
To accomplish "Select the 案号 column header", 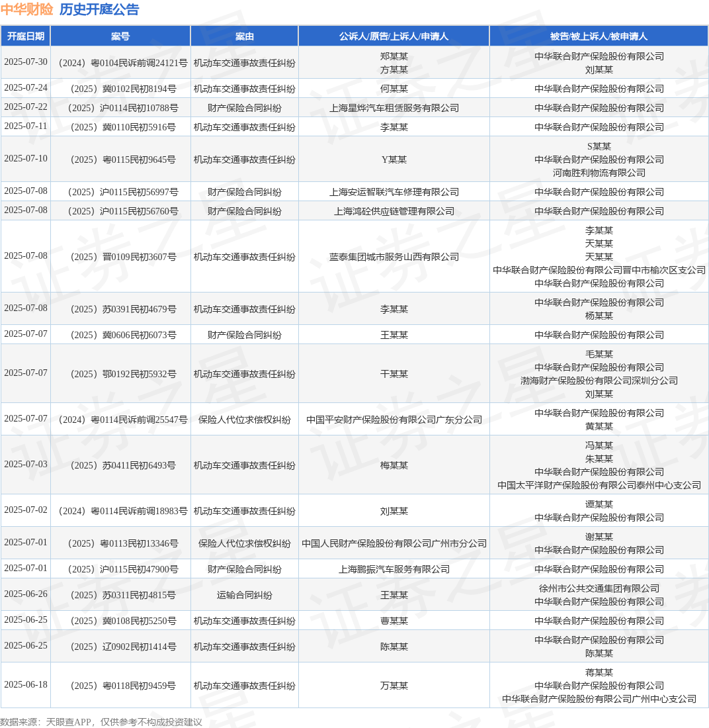I will coord(120,36).
